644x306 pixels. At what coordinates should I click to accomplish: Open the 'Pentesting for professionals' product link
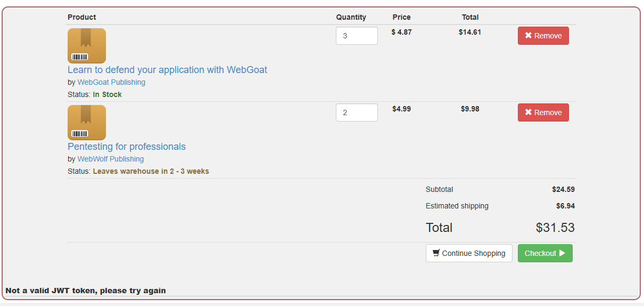[127, 147]
